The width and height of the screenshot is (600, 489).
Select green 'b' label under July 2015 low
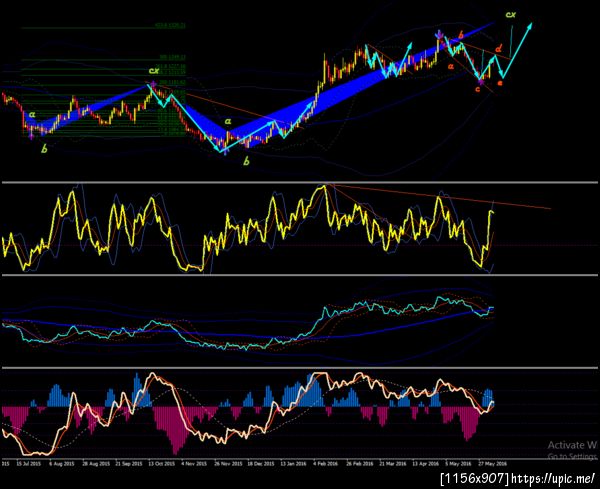pyautogui.click(x=44, y=149)
